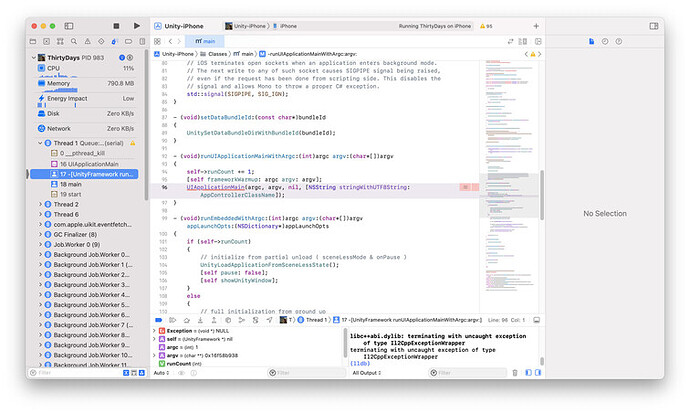Click the related items grid icon
690x412 pixels.
pyautogui.click(x=158, y=41)
